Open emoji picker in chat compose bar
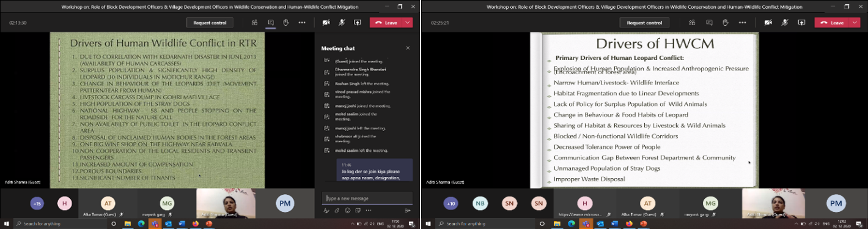 (x=347, y=211)
